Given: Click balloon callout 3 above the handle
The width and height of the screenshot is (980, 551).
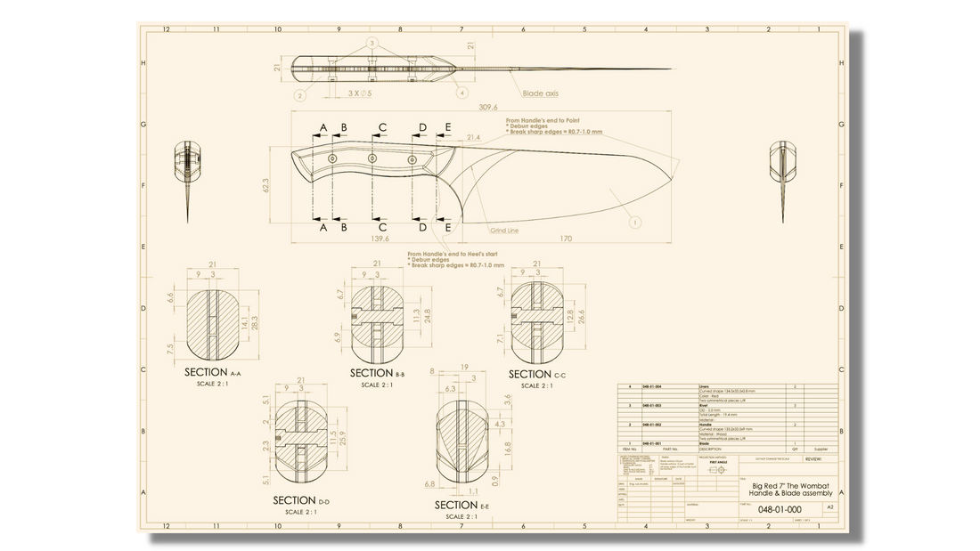Looking at the screenshot, I should tap(372, 43).
